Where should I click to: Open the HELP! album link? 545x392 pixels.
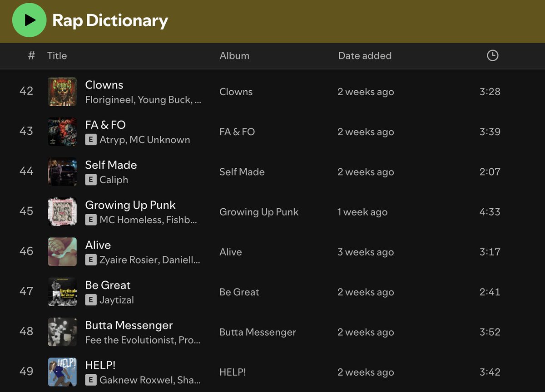point(233,372)
